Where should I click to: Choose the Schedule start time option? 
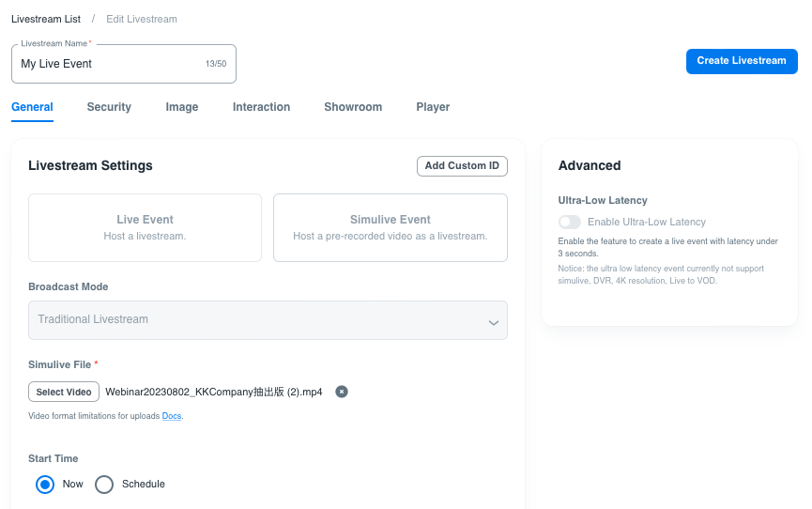[x=104, y=485]
